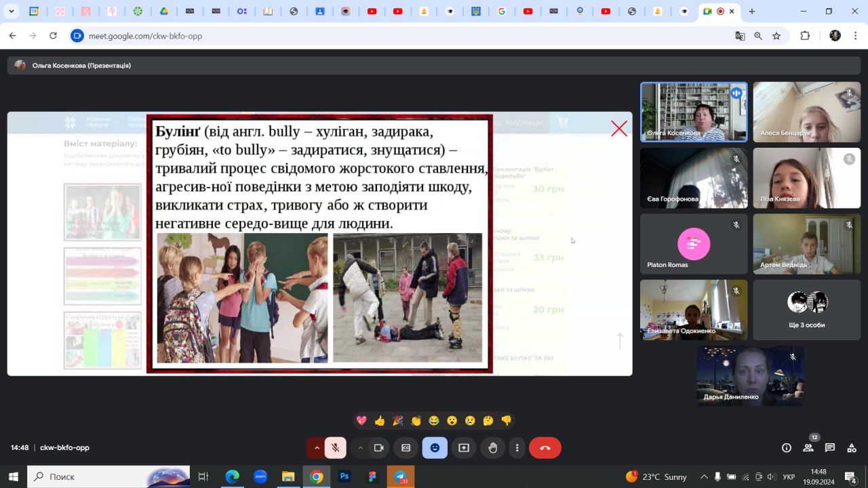Close the presentation popup with red X
This screenshot has height=488, width=868.
pyautogui.click(x=618, y=129)
